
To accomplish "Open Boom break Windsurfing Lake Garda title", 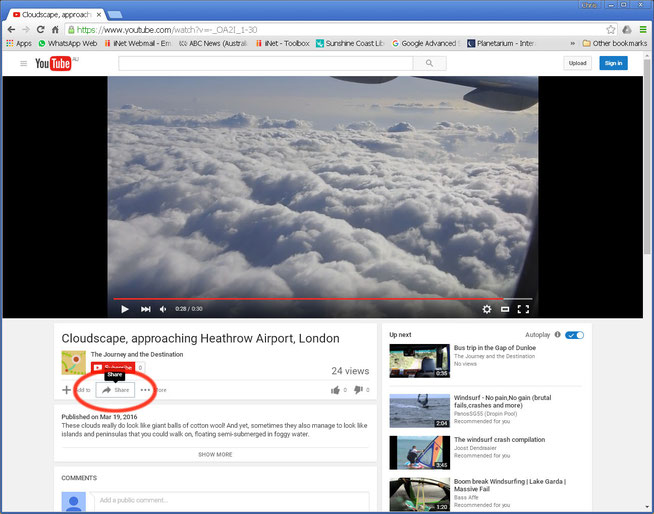I will coord(510,485).
